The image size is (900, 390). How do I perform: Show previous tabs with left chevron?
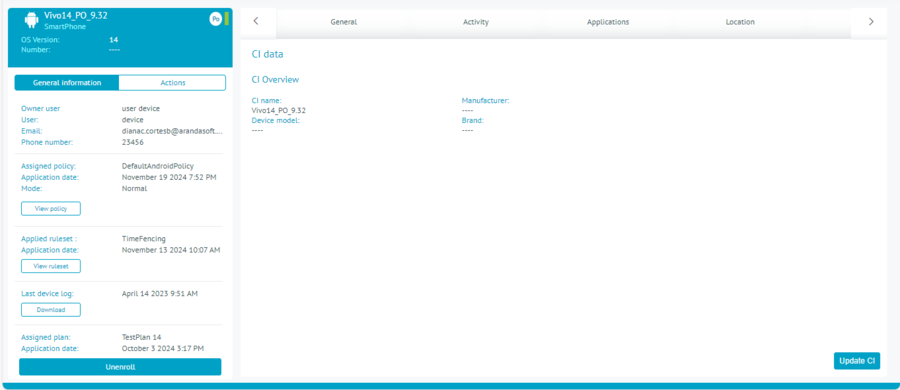coord(256,21)
